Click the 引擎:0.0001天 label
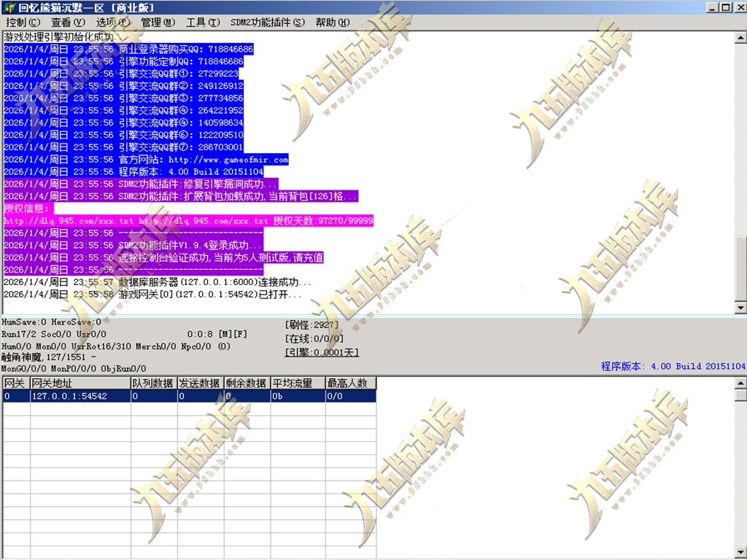This screenshot has width=747, height=560. 322,352
